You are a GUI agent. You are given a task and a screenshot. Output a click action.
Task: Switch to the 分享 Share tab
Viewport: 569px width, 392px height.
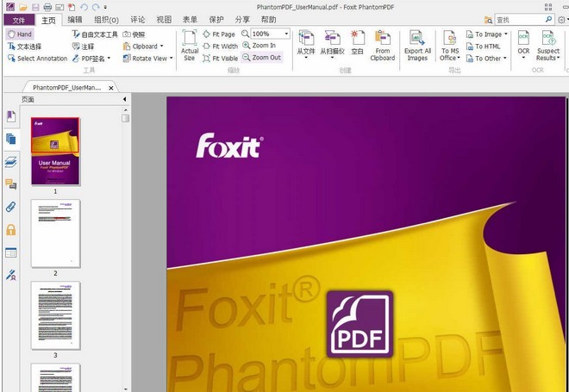tap(242, 20)
